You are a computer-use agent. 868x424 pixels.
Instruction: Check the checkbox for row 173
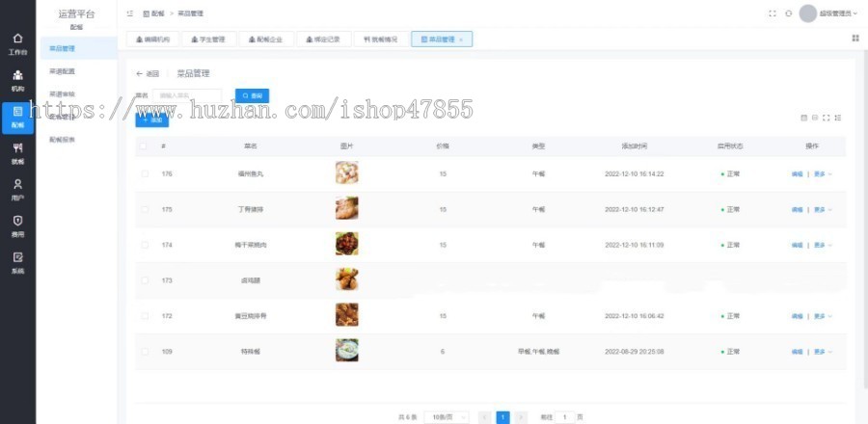(145, 280)
